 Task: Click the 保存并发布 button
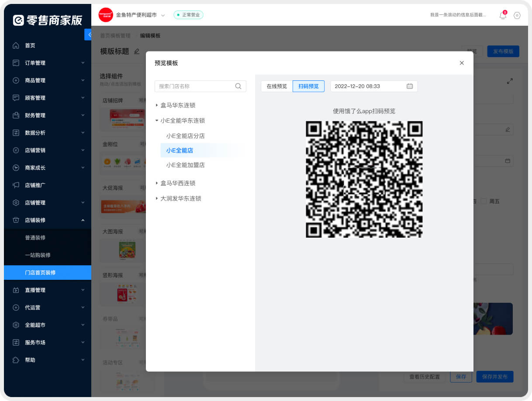point(495,377)
